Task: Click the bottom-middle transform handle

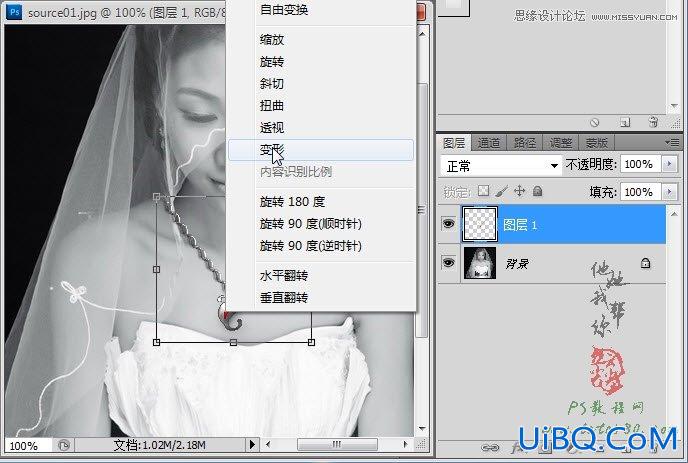Action: (x=233, y=342)
